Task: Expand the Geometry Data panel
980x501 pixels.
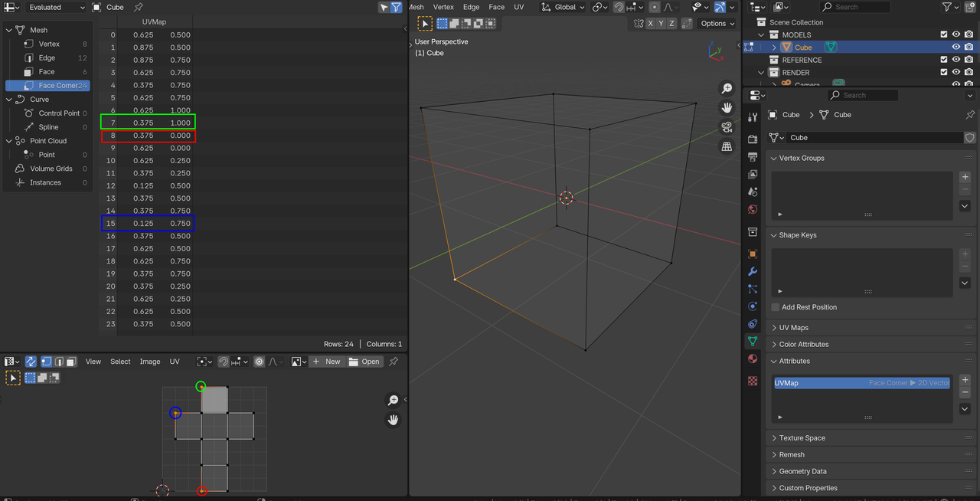Action: click(x=774, y=472)
